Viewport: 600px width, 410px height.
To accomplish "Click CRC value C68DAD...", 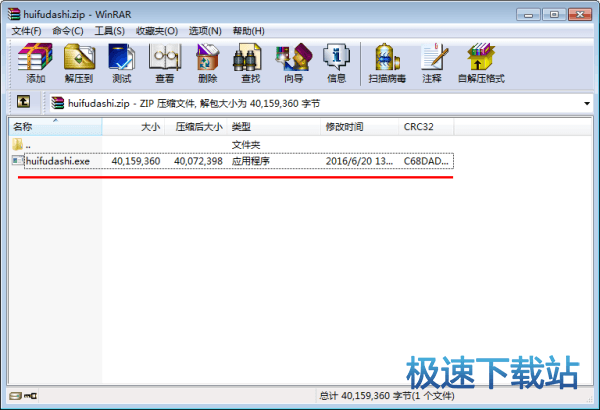I will (x=426, y=161).
